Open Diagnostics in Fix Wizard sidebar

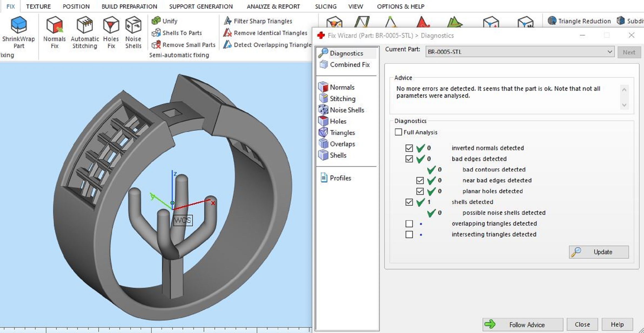[x=346, y=53]
